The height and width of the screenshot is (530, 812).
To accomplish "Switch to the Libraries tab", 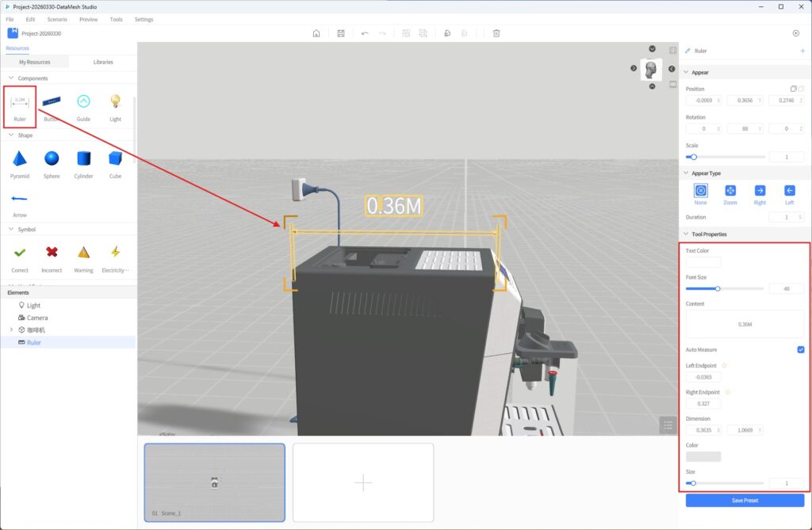I will tap(103, 62).
